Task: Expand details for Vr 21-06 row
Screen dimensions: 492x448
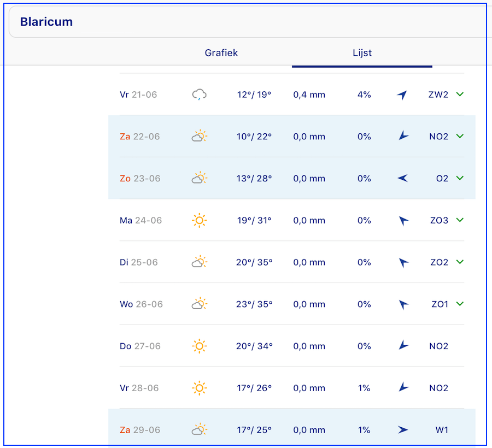Action: (460, 95)
